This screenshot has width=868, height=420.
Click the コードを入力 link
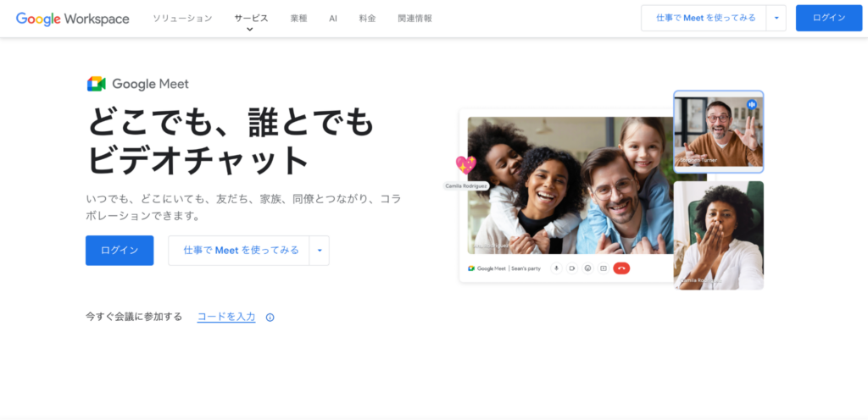coord(226,317)
